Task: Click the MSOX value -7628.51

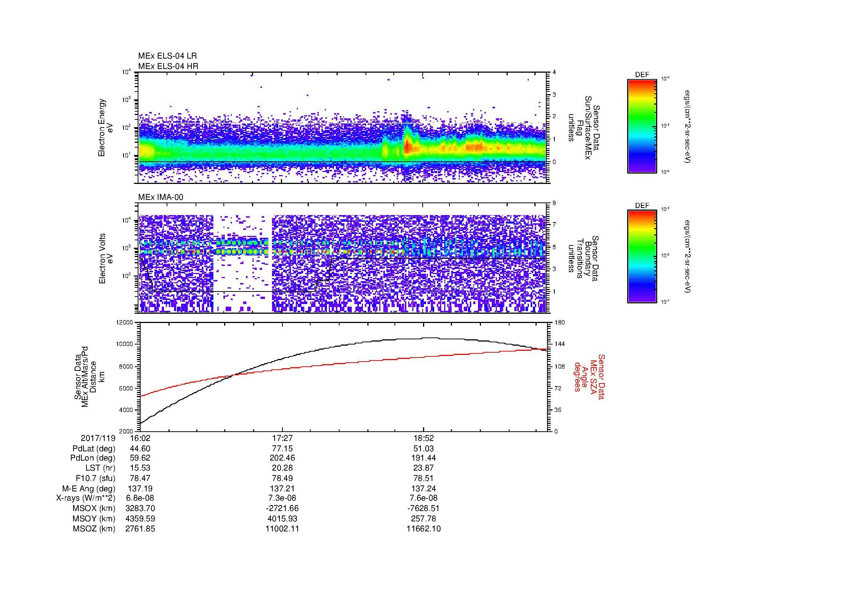Action: [x=423, y=508]
